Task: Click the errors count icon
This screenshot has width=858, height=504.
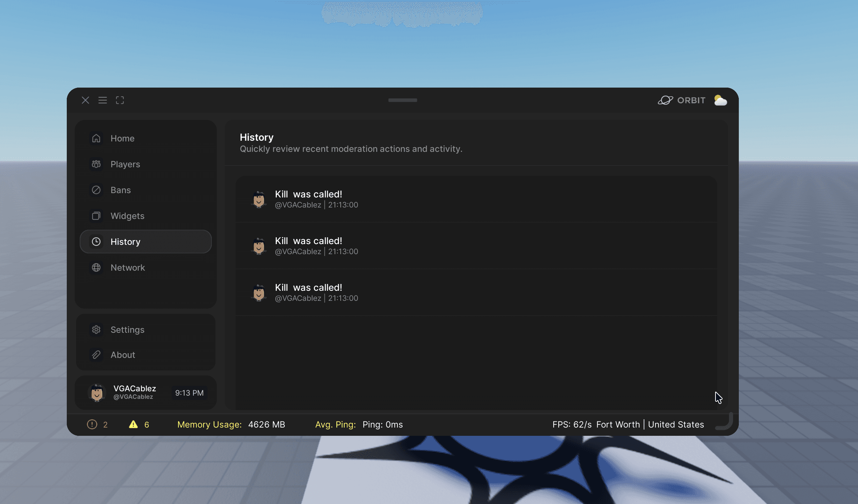Action: pos(92,425)
